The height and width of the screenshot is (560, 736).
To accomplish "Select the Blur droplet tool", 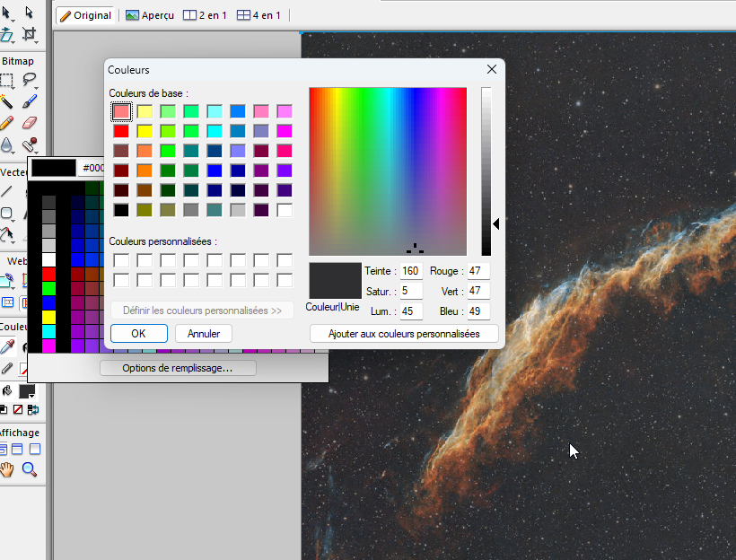I will [x=6, y=144].
